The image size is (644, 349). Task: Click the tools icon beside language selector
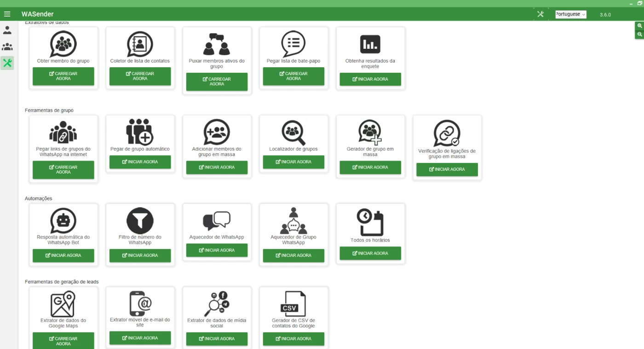pyautogui.click(x=540, y=14)
